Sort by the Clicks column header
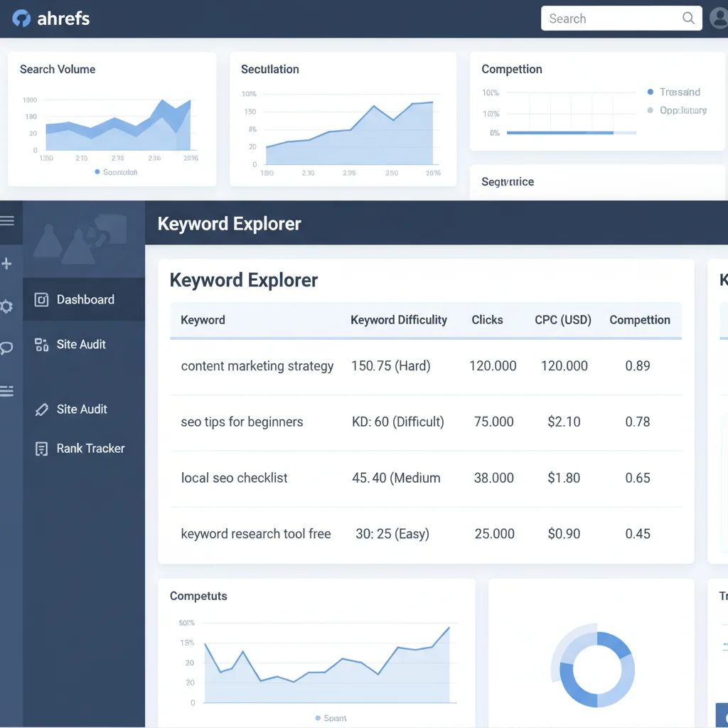 point(487,320)
